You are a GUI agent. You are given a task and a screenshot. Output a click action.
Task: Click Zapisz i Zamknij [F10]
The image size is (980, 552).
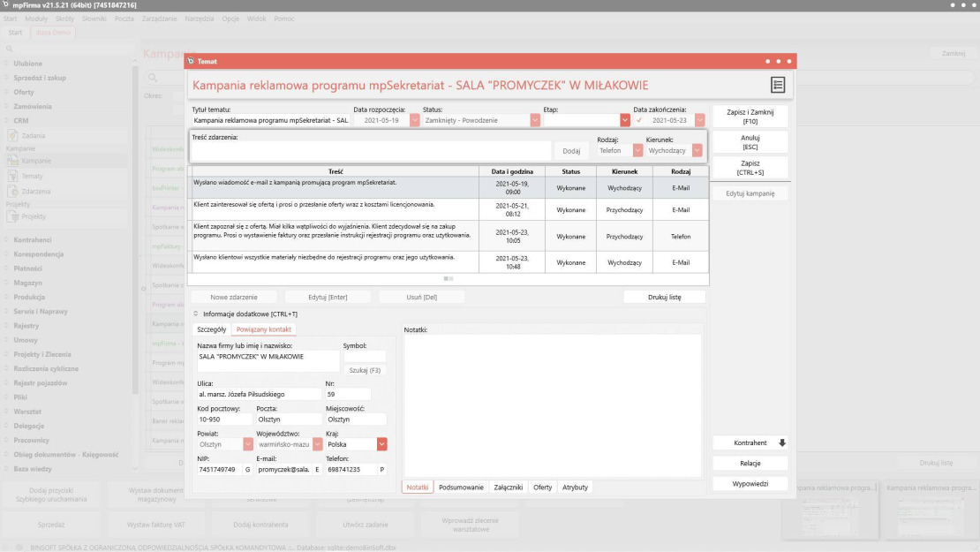coord(750,117)
